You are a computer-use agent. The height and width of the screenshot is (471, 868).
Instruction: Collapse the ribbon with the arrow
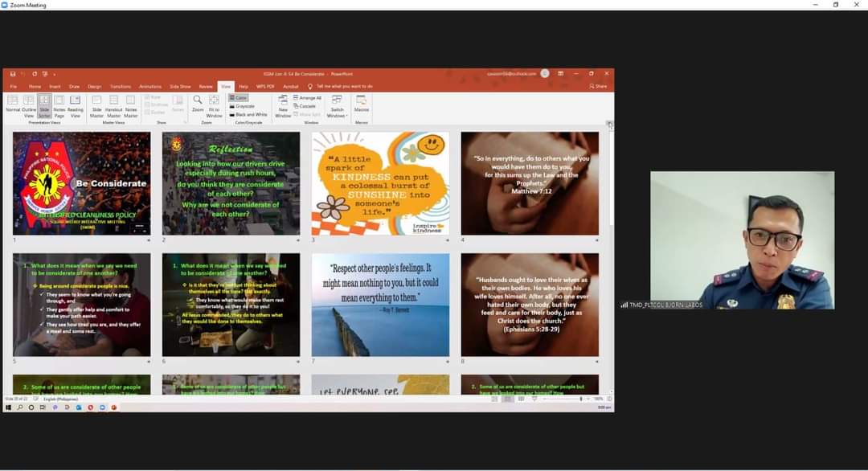(608, 123)
